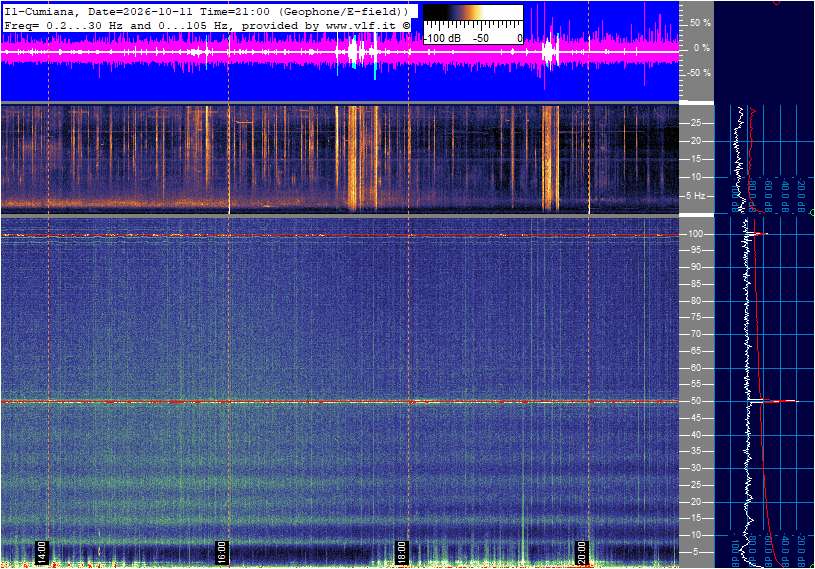Image resolution: width=815 pixels, height=569 pixels.
Task: Click the 50 Hz peak in spectrum plot
Action: [x=774, y=401]
